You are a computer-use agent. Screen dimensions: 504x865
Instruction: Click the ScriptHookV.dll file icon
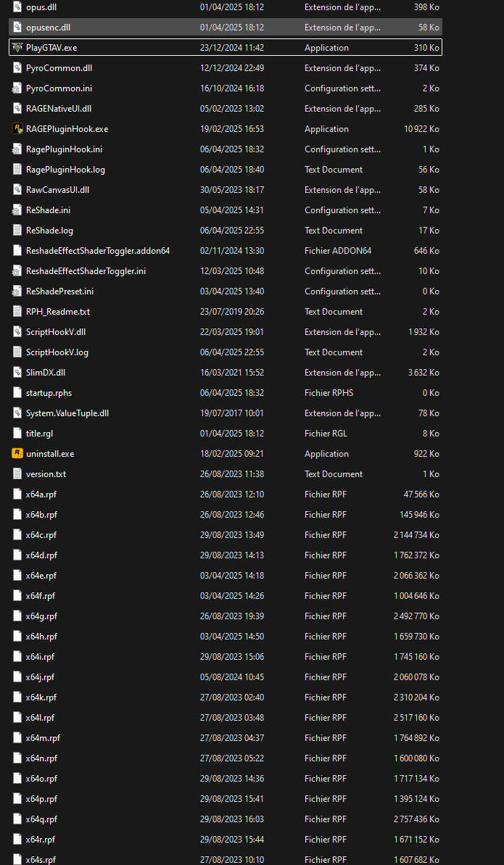(18, 332)
